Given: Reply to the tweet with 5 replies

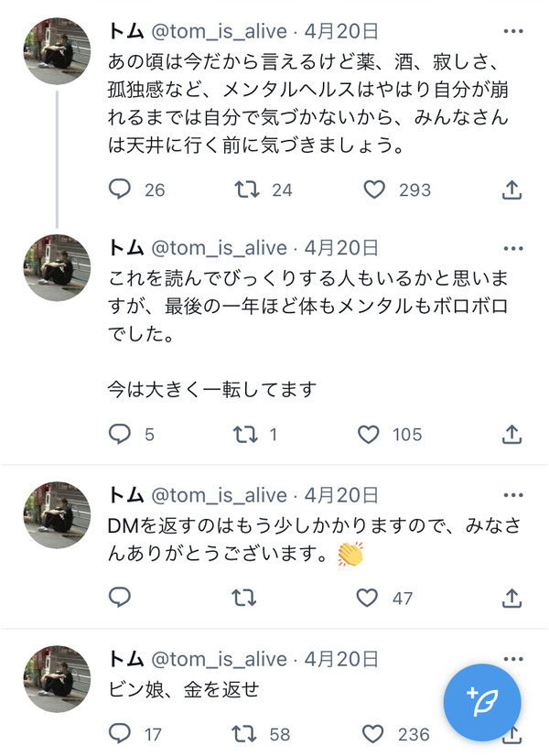Looking at the screenshot, I should (x=120, y=434).
